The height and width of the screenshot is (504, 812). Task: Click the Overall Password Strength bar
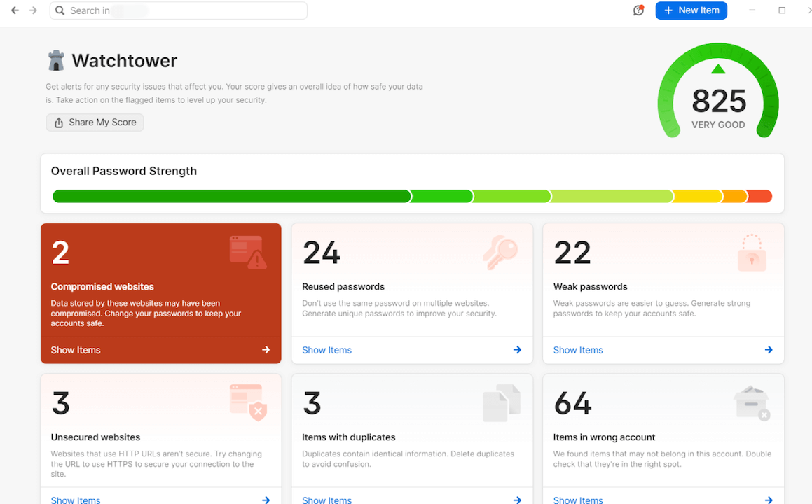[x=412, y=196]
